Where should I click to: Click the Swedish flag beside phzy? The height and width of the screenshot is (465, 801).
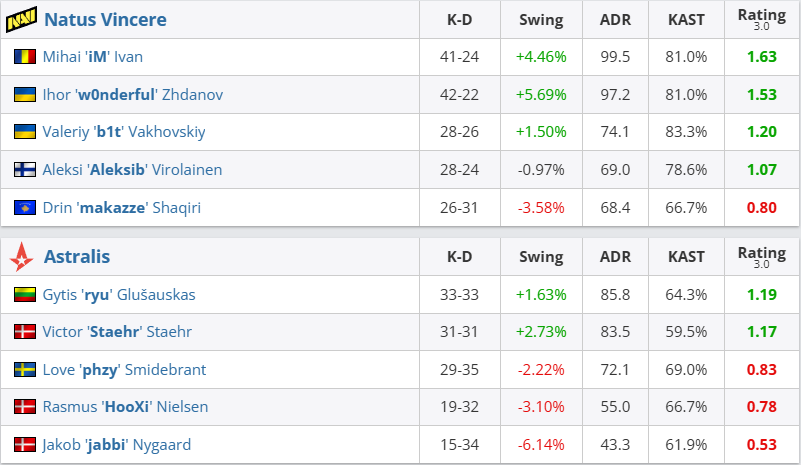tap(25, 370)
